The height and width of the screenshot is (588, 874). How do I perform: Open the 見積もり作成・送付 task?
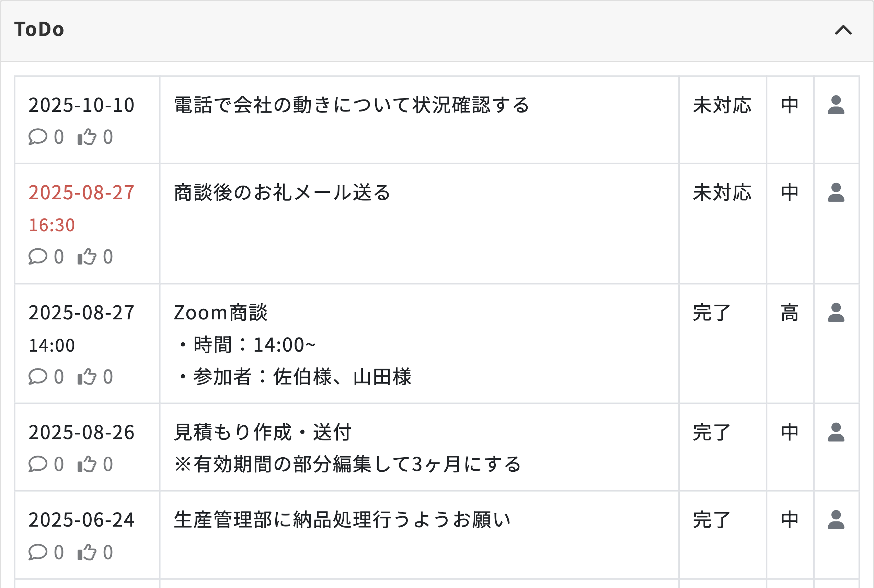[x=262, y=432]
